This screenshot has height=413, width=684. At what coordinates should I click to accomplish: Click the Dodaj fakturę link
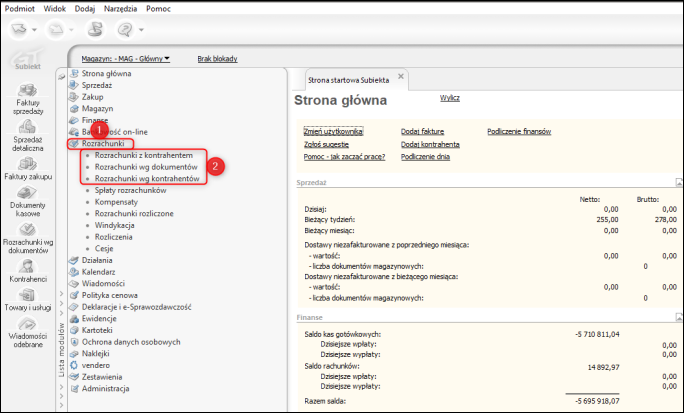click(x=422, y=131)
